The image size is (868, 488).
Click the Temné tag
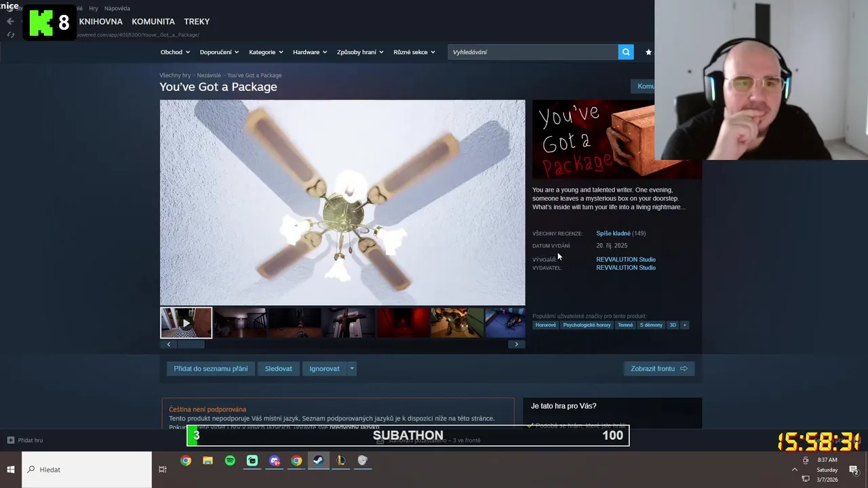(x=625, y=325)
